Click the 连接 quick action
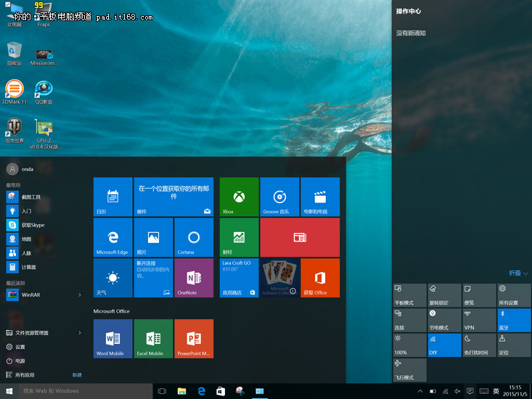This screenshot has width=532, height=399. coord(409,320)
